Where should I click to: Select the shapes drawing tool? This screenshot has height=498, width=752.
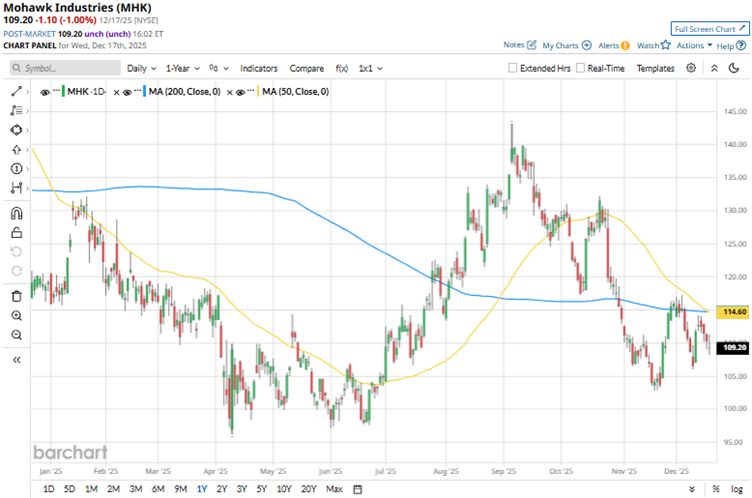click(x=16, y=130)
